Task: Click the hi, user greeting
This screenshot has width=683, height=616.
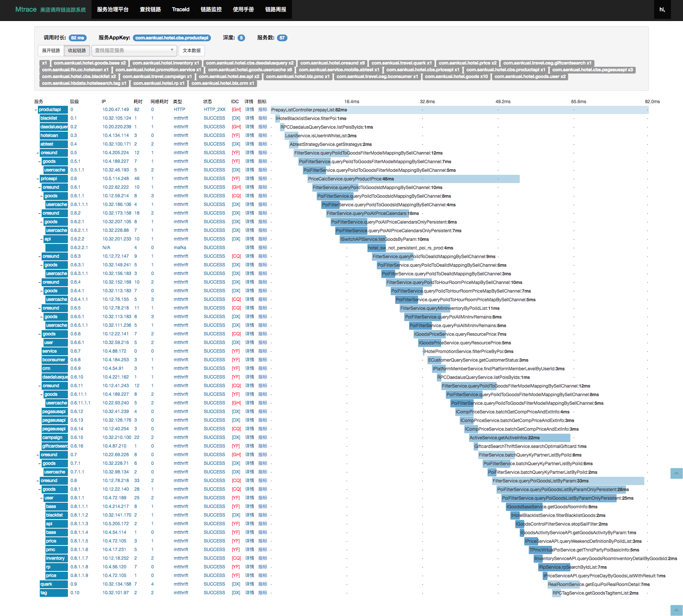Action: click(662, 9)
